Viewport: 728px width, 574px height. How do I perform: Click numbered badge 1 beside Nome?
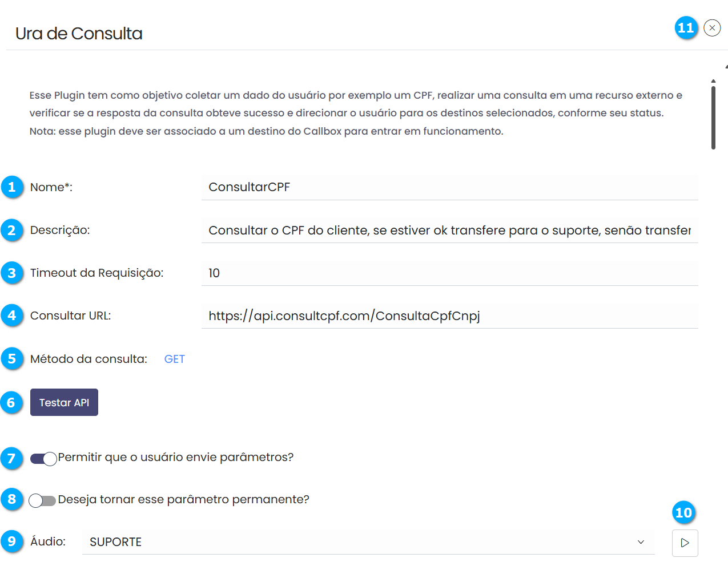12,187
